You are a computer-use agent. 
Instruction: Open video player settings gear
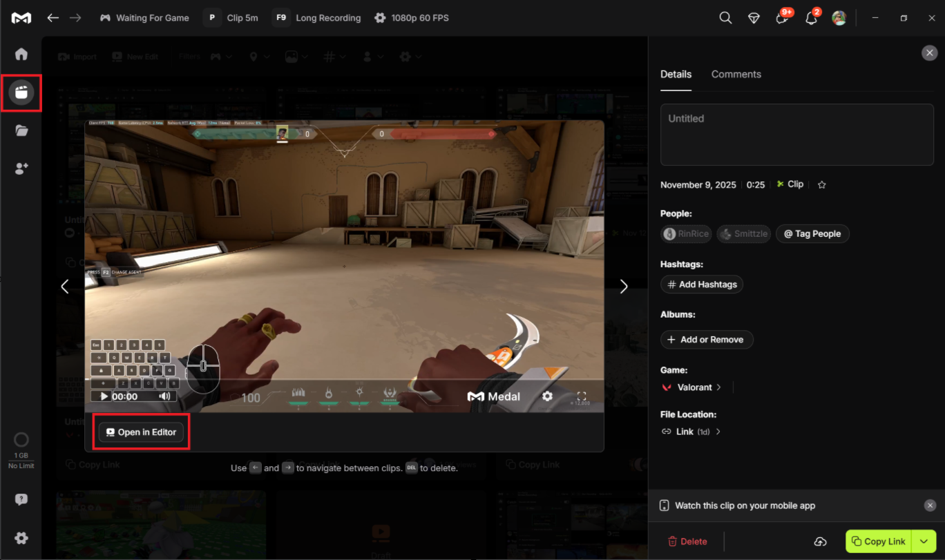point(547,396)
